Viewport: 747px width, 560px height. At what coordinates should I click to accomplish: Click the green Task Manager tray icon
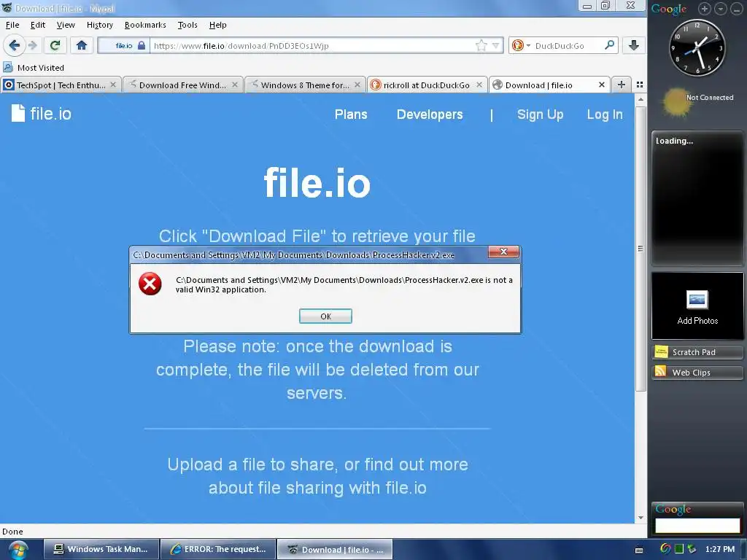tap(679, 549)
